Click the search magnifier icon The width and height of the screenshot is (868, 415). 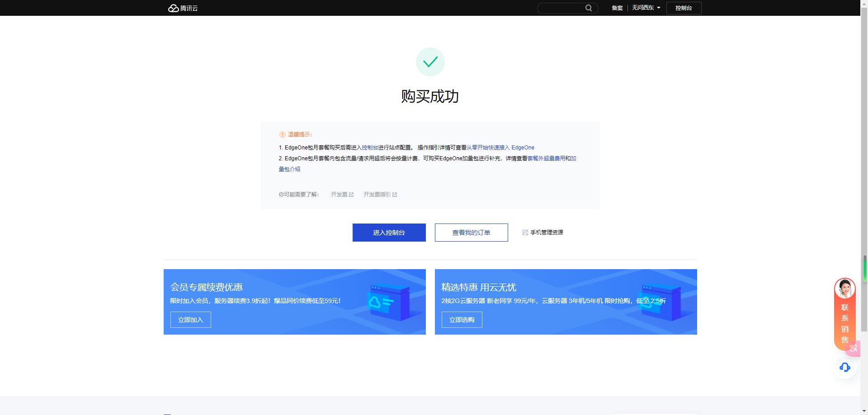tap(589, 8)
